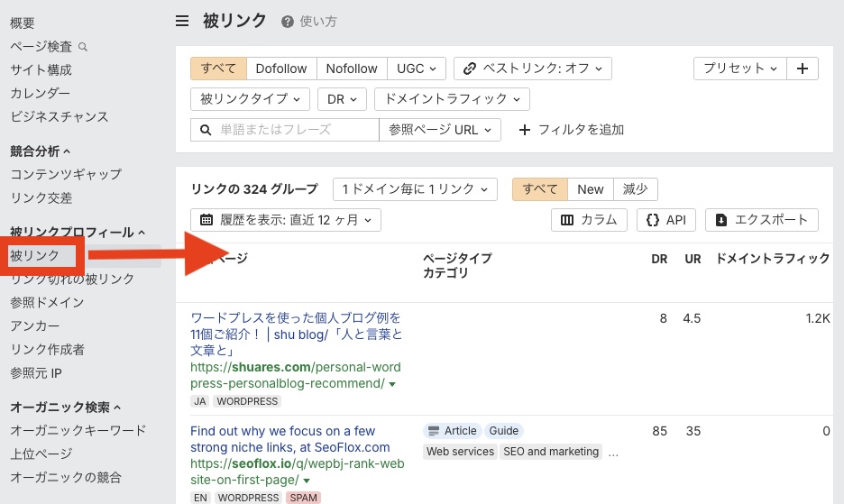
Task: Click フィルタを追加 to add a filter
Action: click(x=571, y=130)
